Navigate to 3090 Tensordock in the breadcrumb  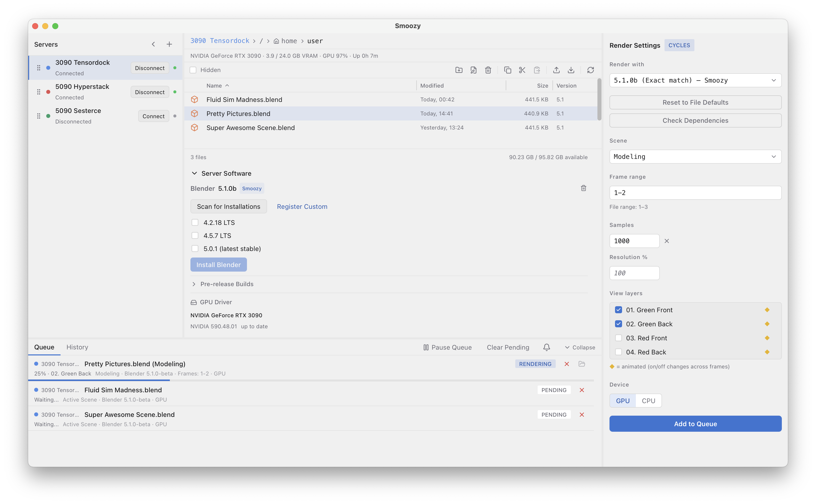pyautogui.click(x=220, y=41)
